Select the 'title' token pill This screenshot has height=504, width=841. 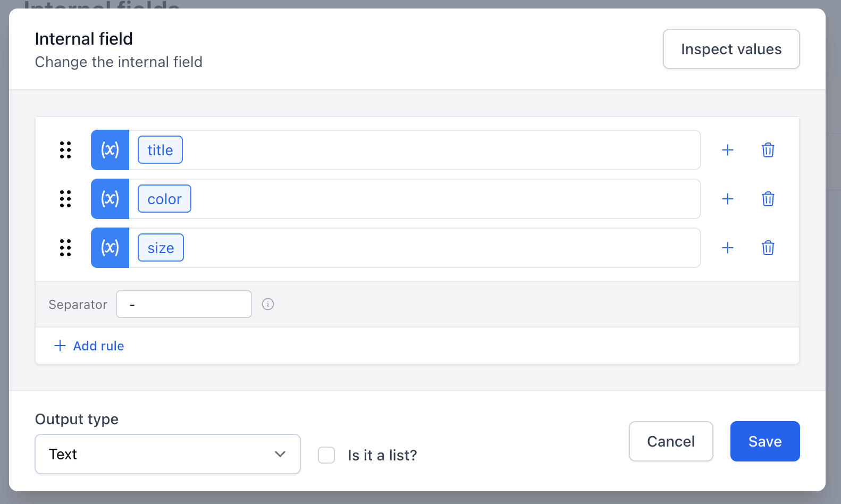159,150
